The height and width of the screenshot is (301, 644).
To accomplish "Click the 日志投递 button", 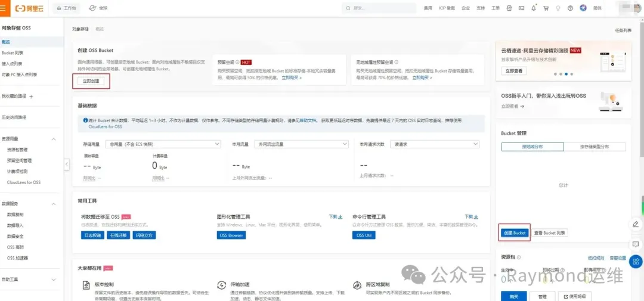I will pos(92,235).
